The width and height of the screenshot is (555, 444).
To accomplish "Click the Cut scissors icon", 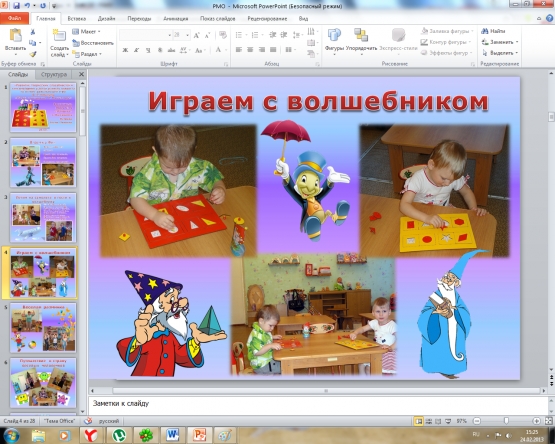I will pos(33,32).
